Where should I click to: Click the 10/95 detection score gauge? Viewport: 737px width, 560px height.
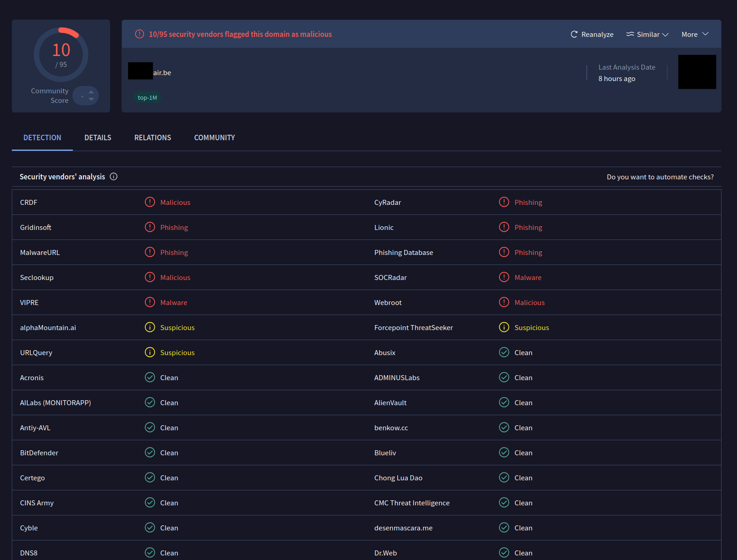pos(61,55)
